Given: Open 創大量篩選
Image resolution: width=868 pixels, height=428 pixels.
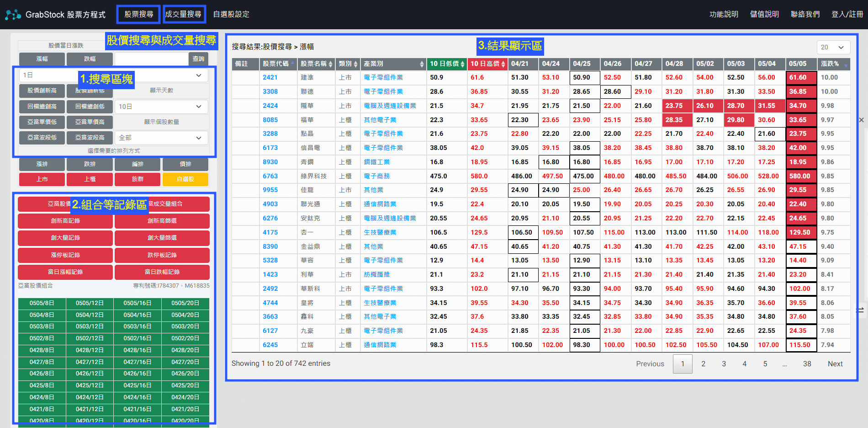Looking at the screenshot, I should coord(162,238).
